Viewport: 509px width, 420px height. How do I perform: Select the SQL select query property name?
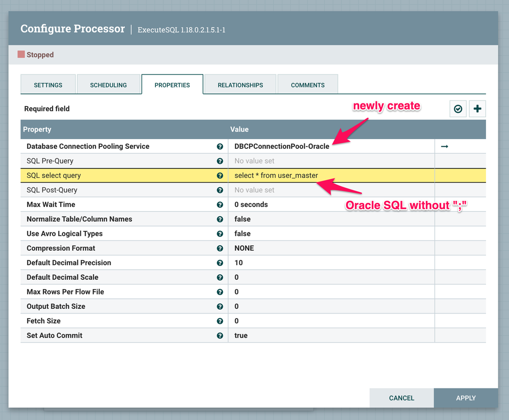pyautogui.click(x=53, y=176)
